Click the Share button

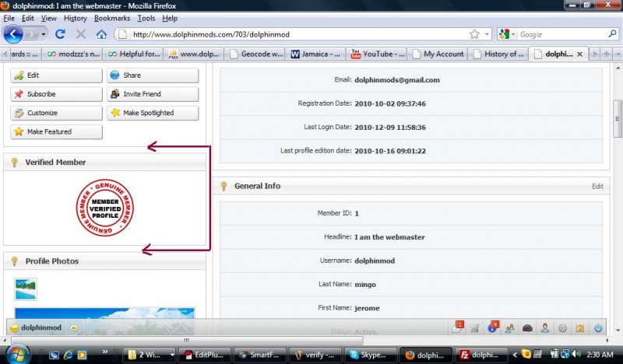pos(153,75)
